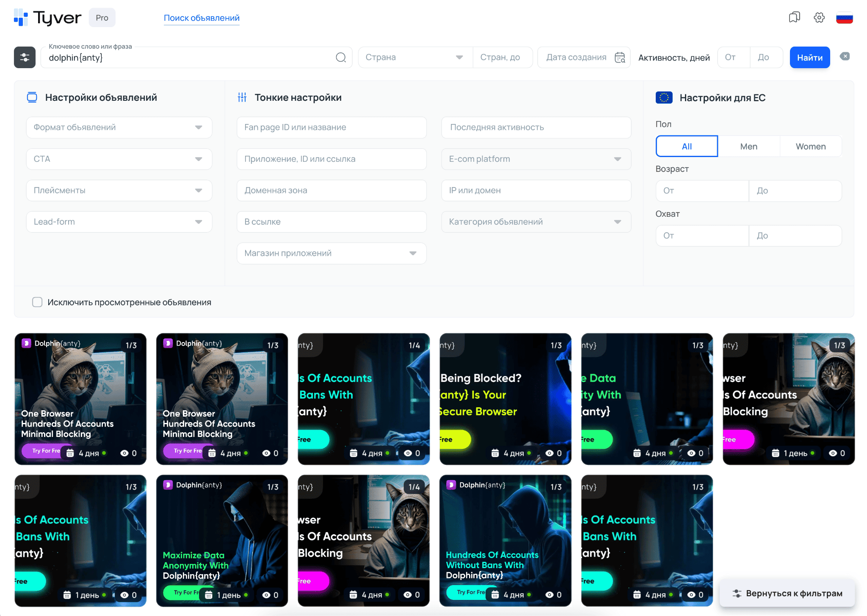The image size is (867, 616).
Task: Select 'Men' gender option
Action: point(748,146)
